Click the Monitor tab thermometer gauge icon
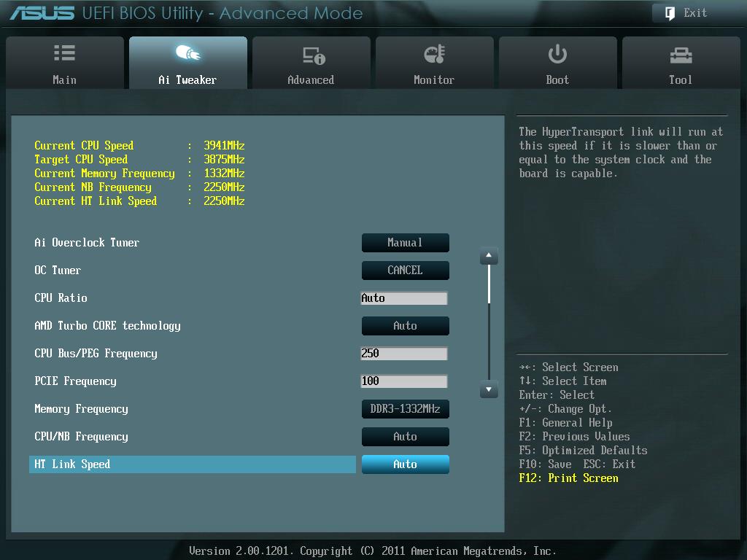Viewport: 747px width, 560px height. point(435,54)
